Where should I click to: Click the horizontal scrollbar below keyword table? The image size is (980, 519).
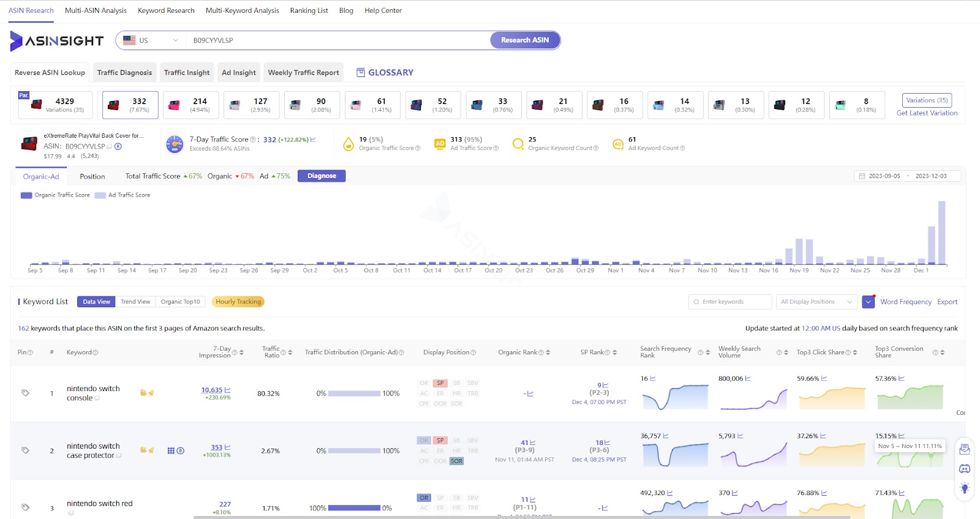pos(521,517)
